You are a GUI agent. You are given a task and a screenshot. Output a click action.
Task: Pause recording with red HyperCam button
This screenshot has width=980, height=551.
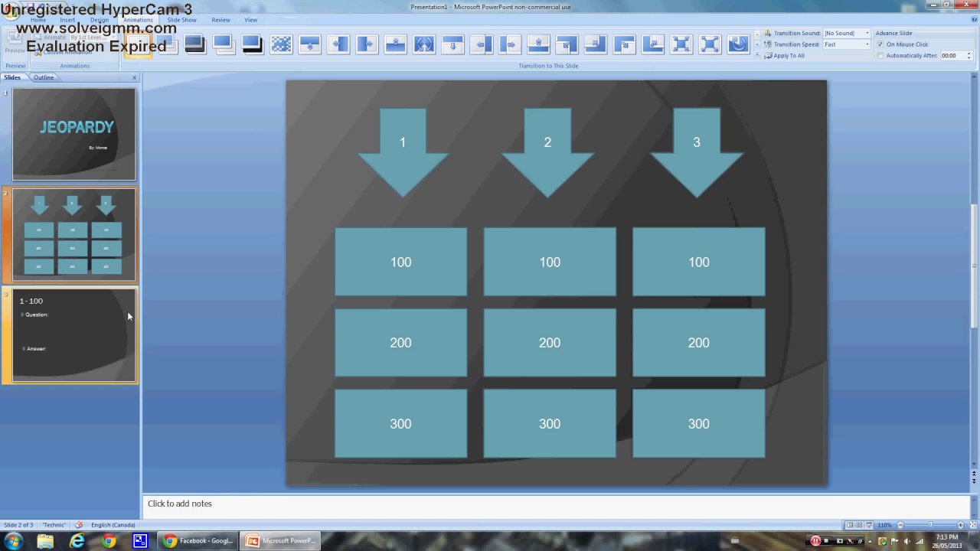[x=815, y=541]
